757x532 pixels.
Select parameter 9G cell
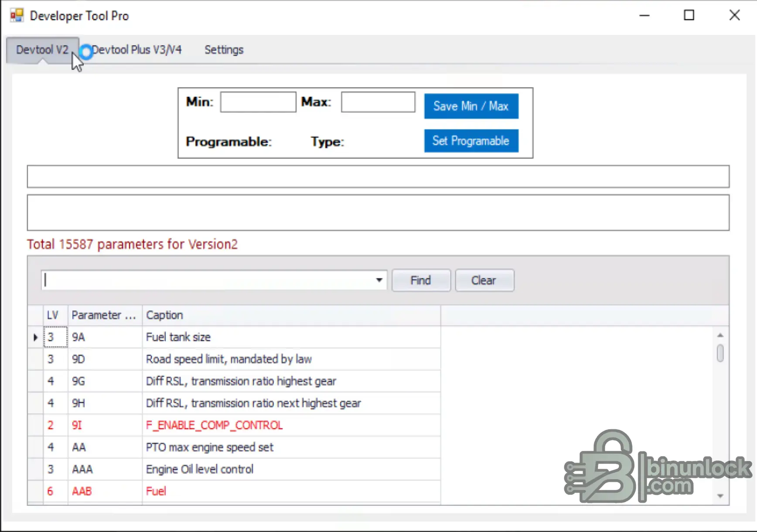tap(105, 381)
